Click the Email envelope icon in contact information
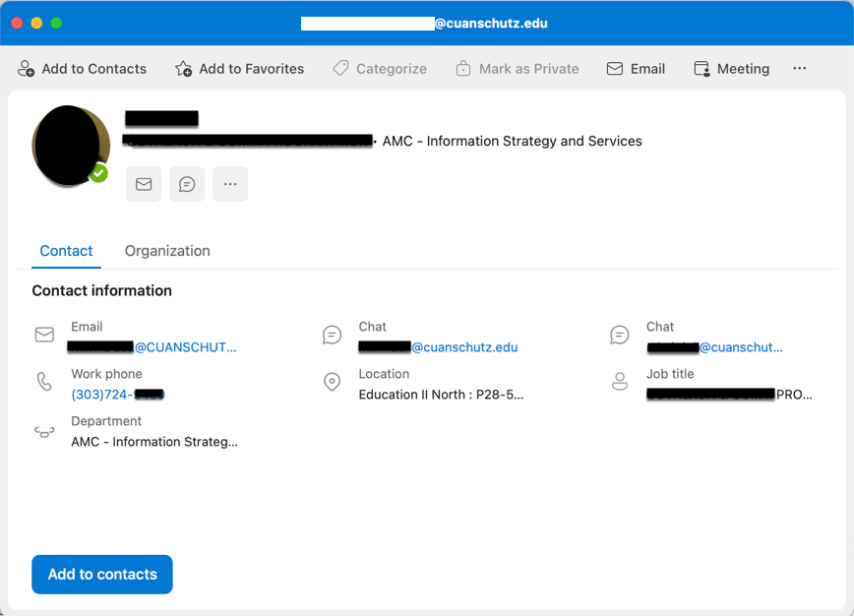 (x=43, y=335)
